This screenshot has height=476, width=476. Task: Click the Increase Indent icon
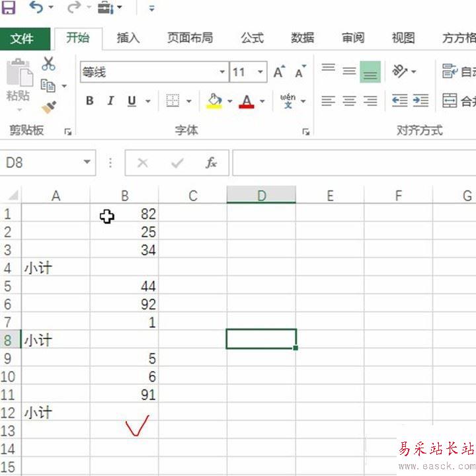coord(420,100)
